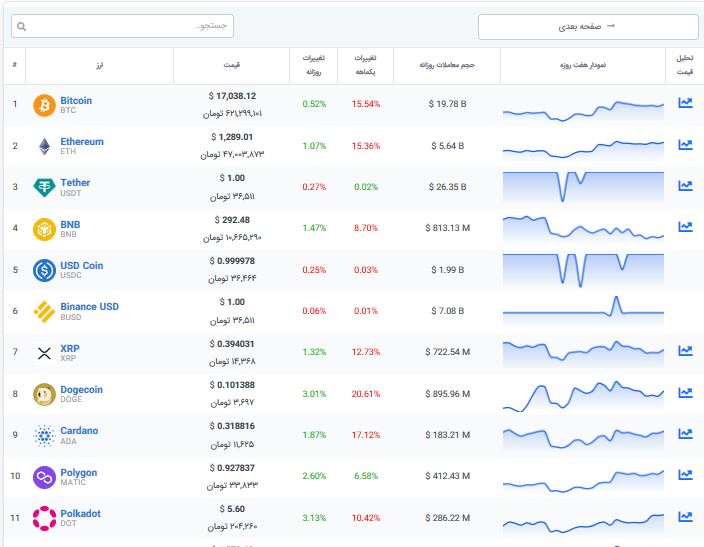Select Polkadot price $ 5.60
704x547 pixels.
(x=232, y=509)
